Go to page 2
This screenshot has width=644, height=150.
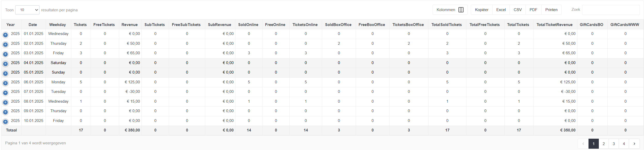603,144
